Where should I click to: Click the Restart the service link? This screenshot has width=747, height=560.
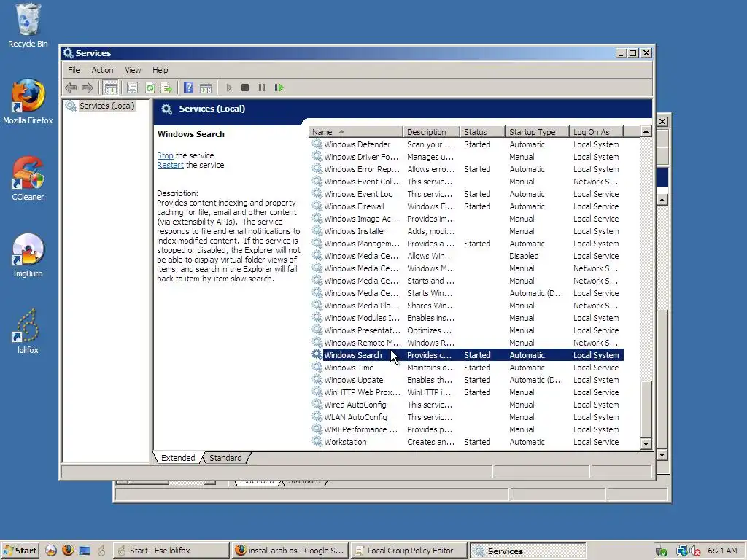pos(170,165)
